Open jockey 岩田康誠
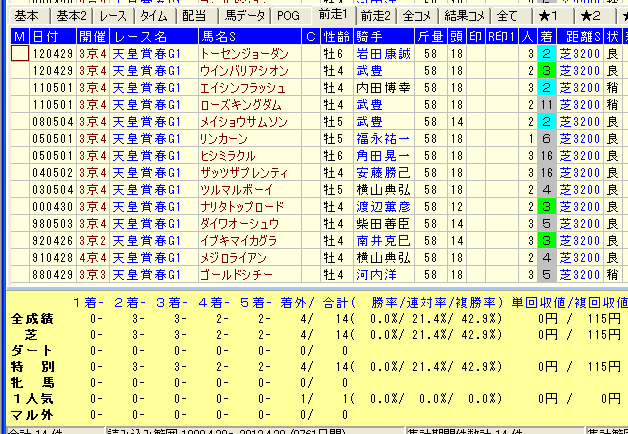This screenshot has width=628, height=434. 384,54
